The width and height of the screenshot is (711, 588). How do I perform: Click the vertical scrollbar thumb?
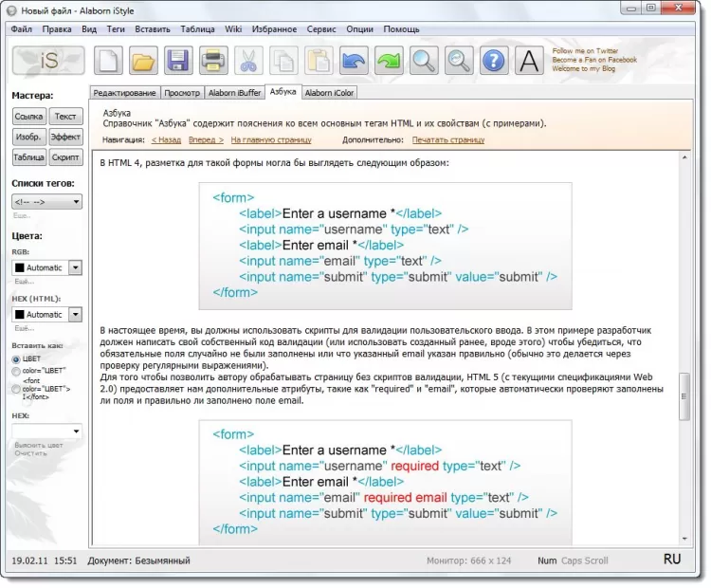click(x=684, y=396)
